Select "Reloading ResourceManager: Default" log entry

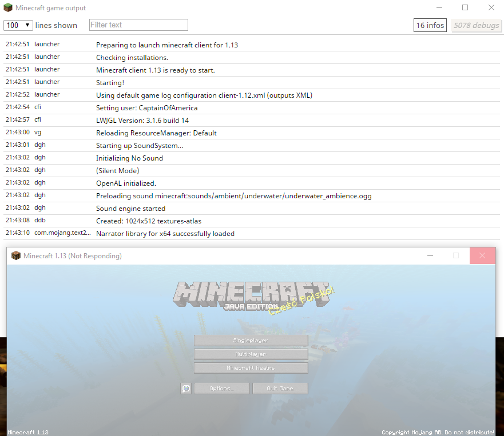coord(252,133)
